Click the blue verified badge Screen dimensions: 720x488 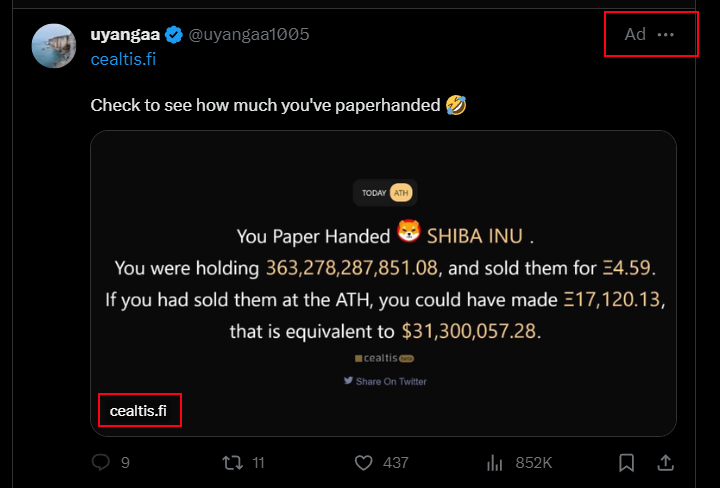(x=174, y=35)
